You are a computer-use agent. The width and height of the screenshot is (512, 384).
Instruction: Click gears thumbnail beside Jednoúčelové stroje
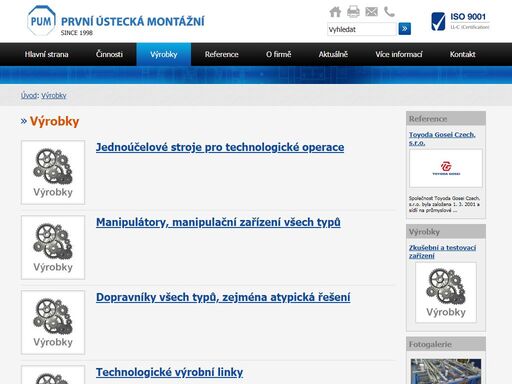[x=53, y=172]
